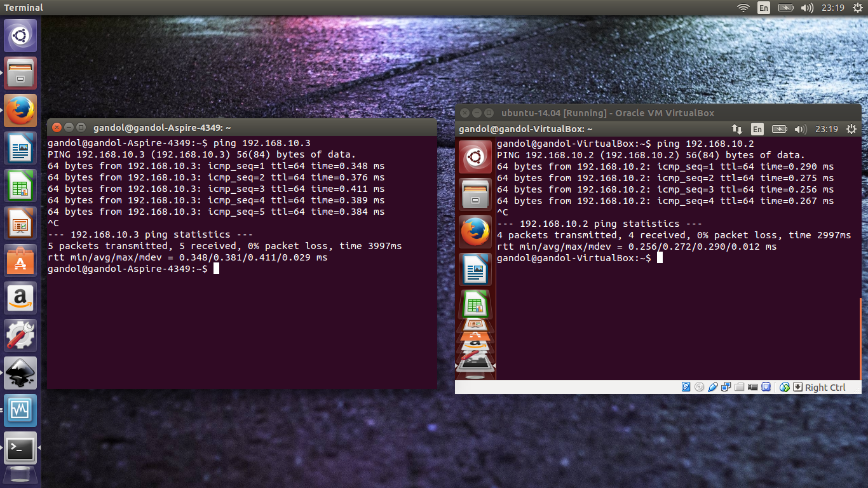Viewport: 868px width, 488px height.
Task: Open Inkscape from the host launcher
Action: [20, 374]
